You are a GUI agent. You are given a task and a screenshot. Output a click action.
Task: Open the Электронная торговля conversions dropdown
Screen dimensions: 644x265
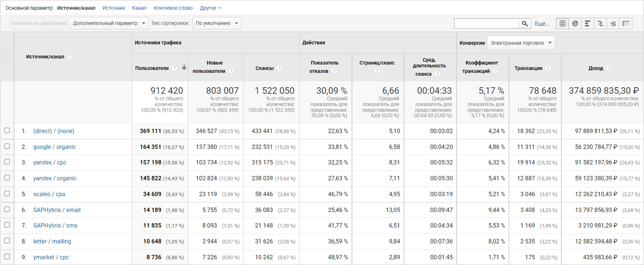coord(521,43)
